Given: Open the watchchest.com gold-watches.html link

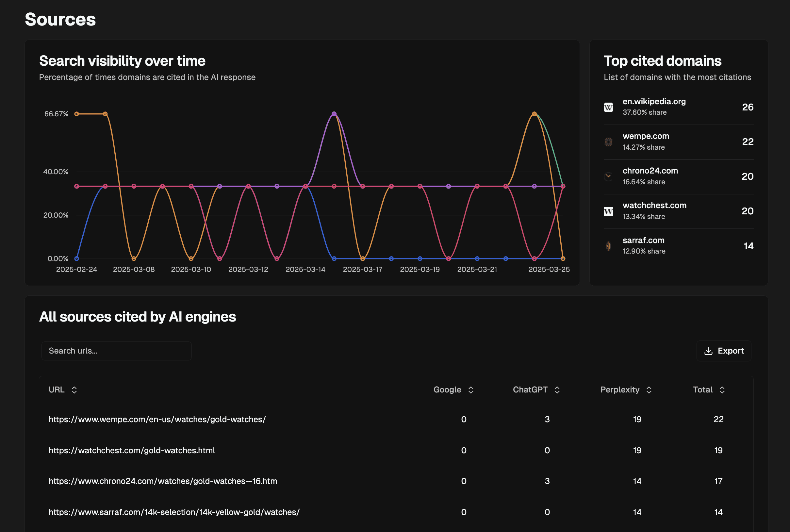Looking at the screenshot, I should click(132, 450).
